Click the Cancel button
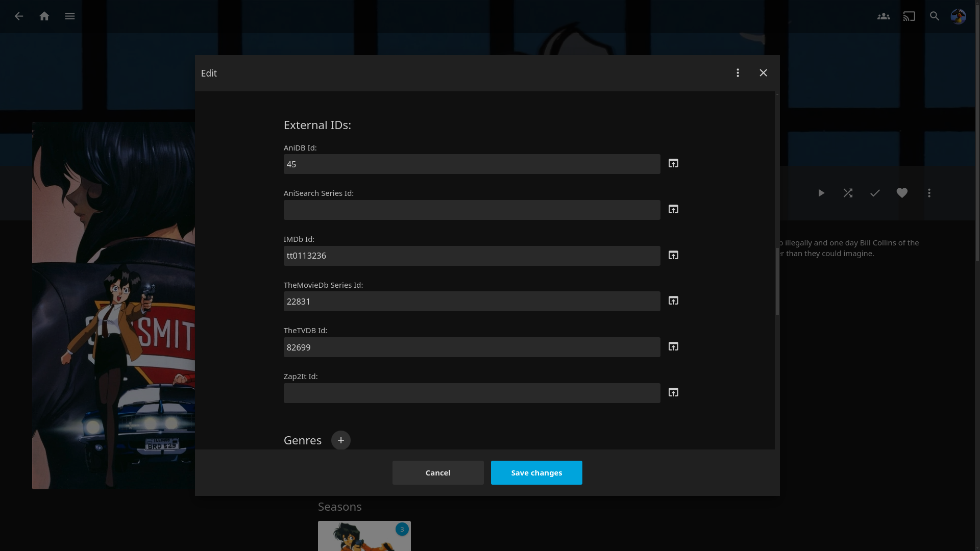Screen dimensions: 980x551 438,472
